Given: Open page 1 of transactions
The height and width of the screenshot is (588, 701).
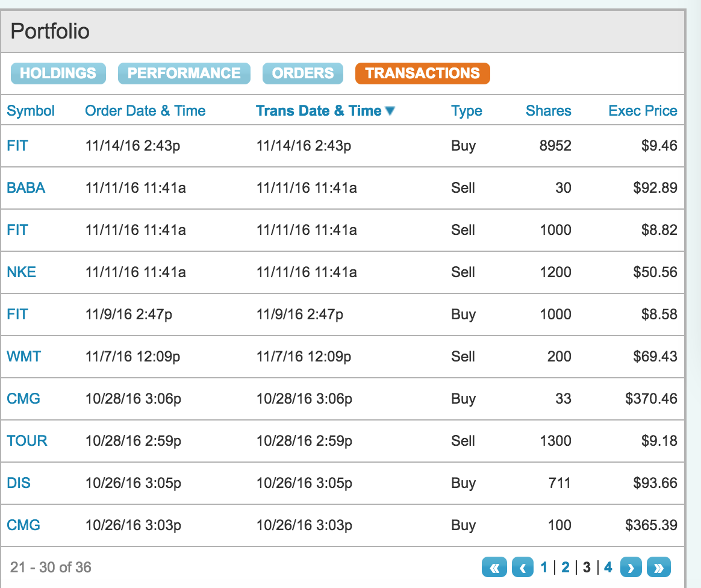Looking at the screenshot, I should pyautogui.click(x=544, y=568).
